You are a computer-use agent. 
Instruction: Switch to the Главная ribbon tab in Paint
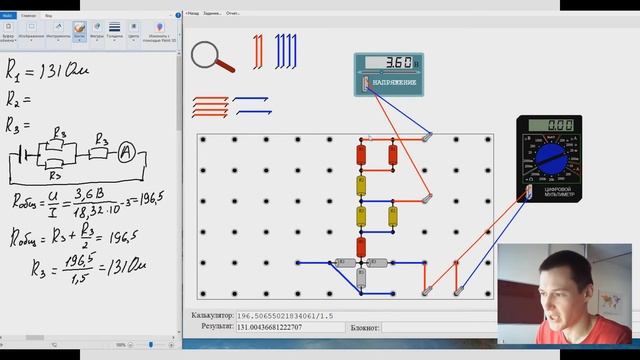(29, 16)
